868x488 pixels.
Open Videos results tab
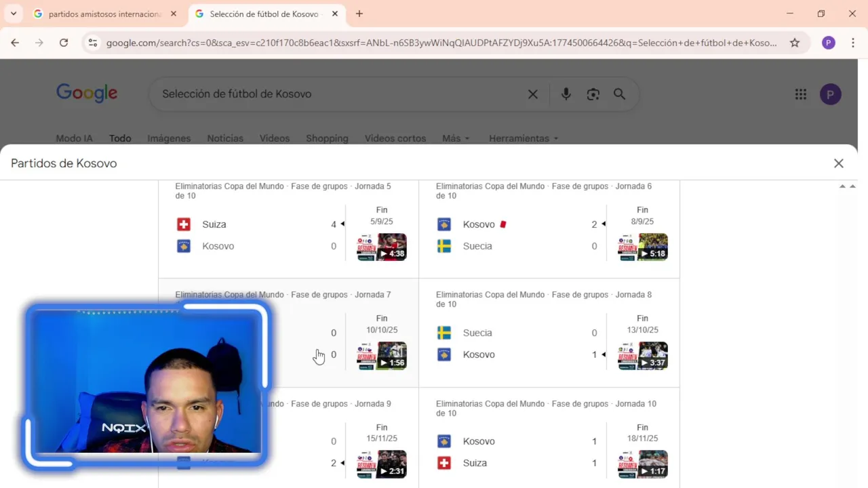pos(275,138)
